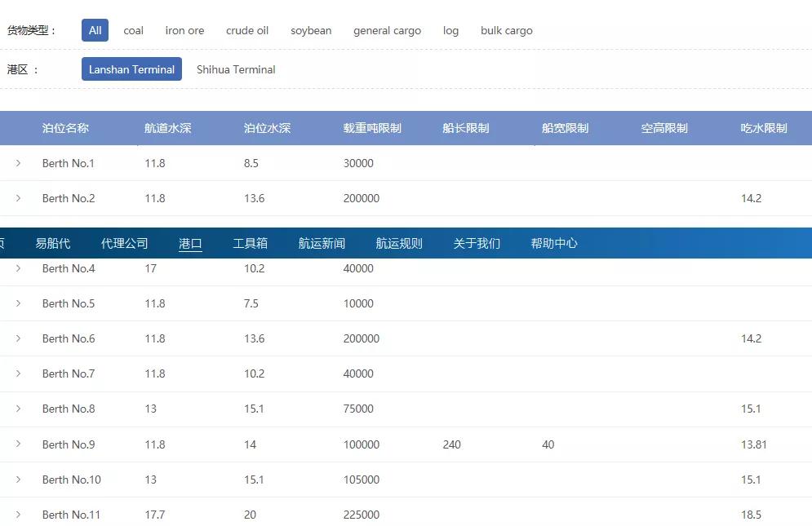Open the 工具箱 navigation menu item

pyautogui.click(x=250, y=243)
